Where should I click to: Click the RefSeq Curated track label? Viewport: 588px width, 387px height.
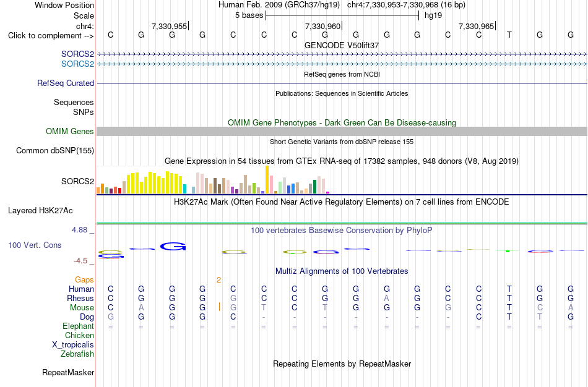[x=66, y=83]
